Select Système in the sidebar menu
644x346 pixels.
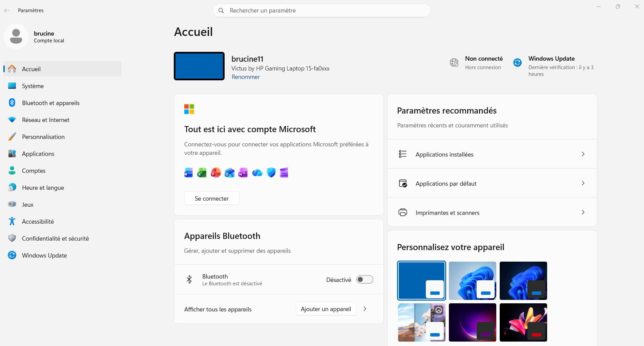(33, 86)
